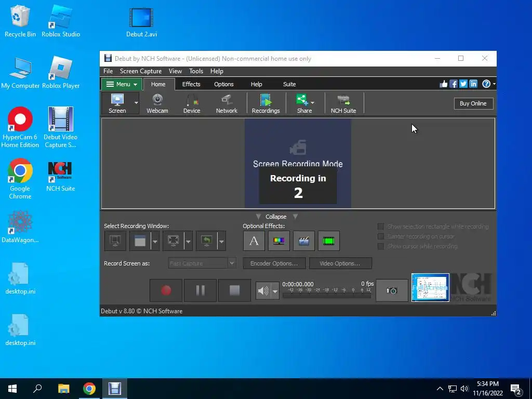
Task: Expand audio options dropdown arrow
Action: pos(275,291)
